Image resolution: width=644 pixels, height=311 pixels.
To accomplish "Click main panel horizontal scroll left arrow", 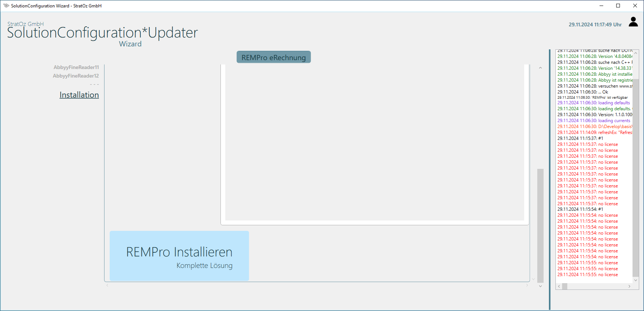I will 107,285.
